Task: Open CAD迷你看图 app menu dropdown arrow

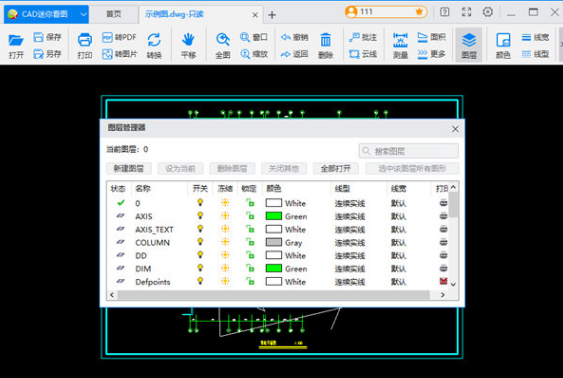Action: 83,14
